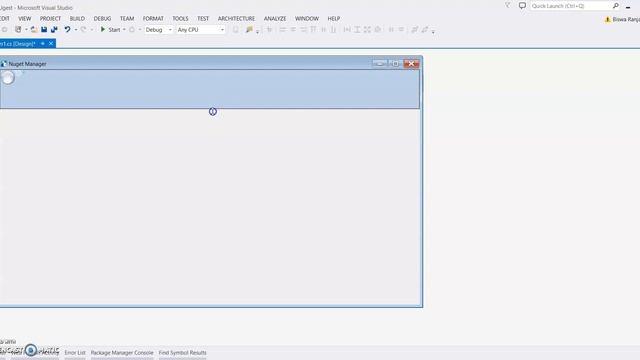
Task: Open the ARCHITECTURE menu
Action: [236, 18]
